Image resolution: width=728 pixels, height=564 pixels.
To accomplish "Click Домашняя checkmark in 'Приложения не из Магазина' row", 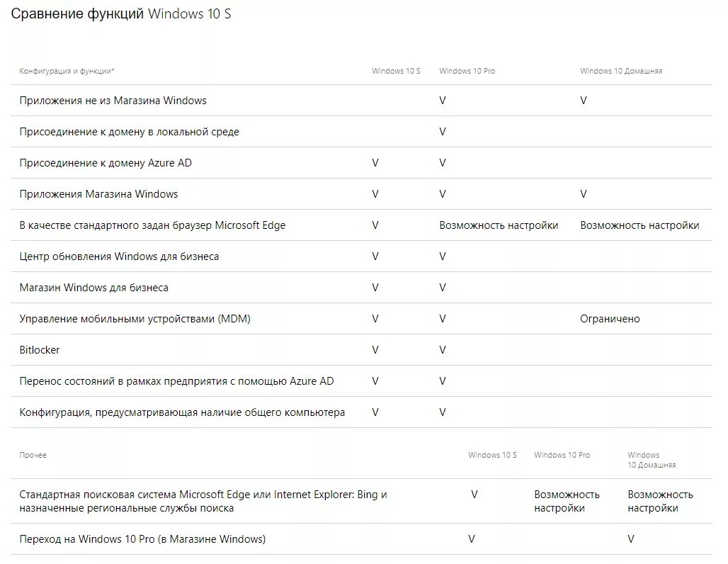I will (583, 101).
